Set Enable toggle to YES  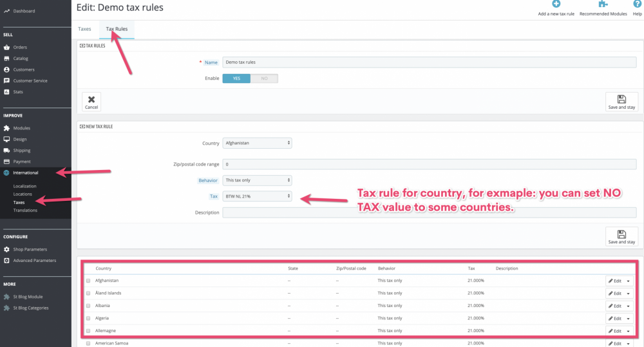pyautogui.click(x=236, y=79)
